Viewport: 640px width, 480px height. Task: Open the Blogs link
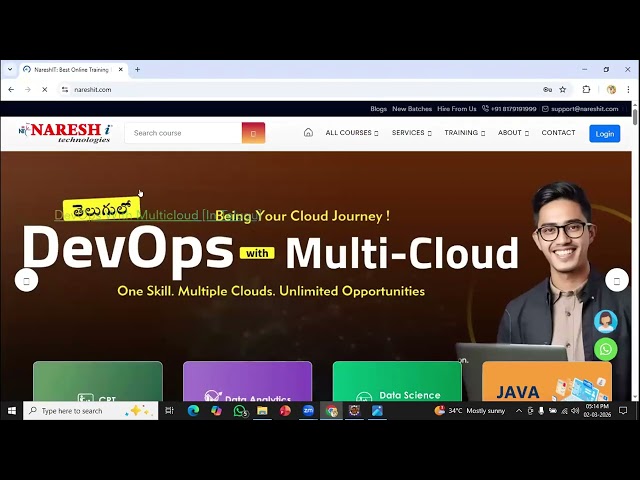(378, 109)
